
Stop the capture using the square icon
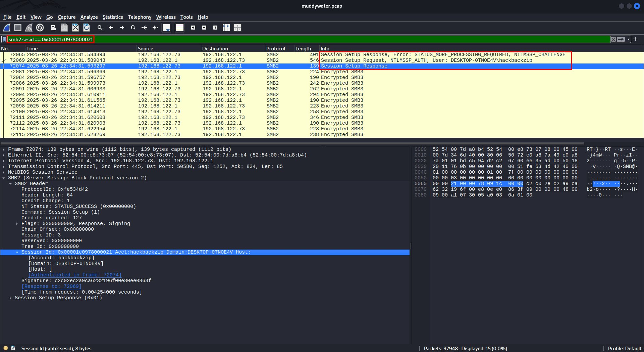point(18,28)
